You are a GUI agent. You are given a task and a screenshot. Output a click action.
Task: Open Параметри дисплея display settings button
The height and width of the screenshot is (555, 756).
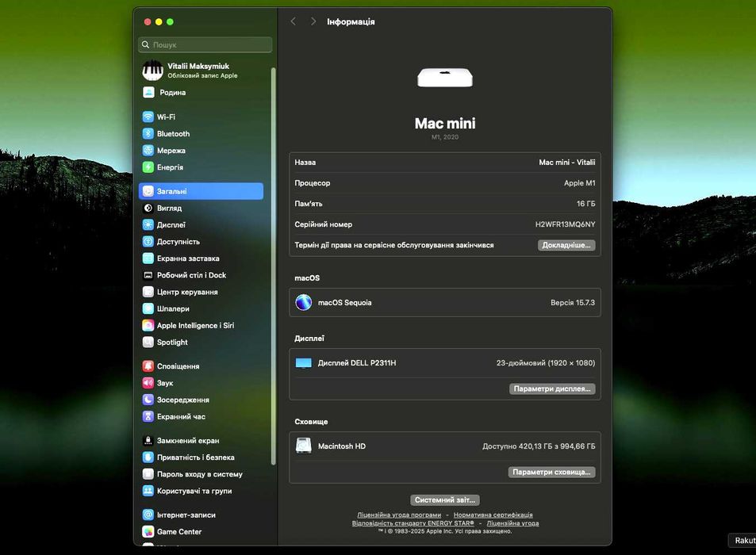tap(552, 388)
